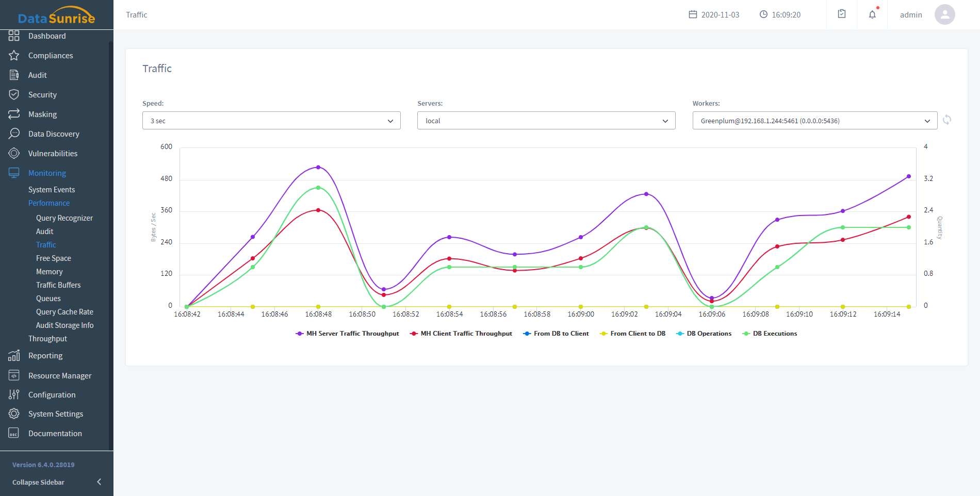Click the refresh icon beside Workers dropdown

click(x=947, y=120)
